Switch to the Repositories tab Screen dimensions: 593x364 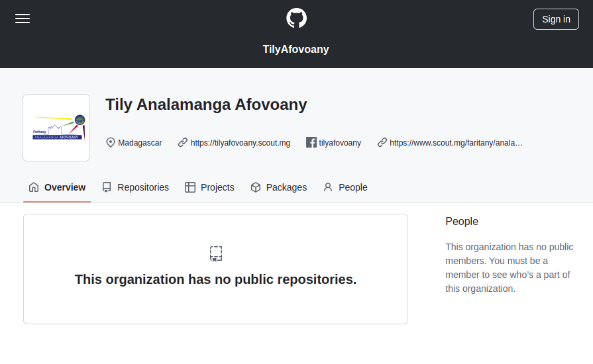coord(136,187)
